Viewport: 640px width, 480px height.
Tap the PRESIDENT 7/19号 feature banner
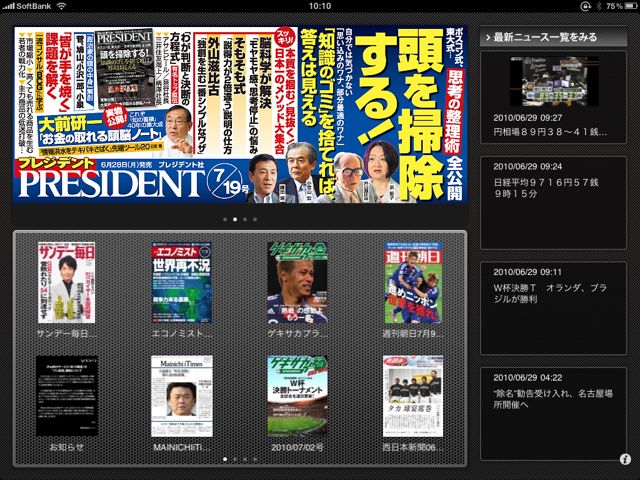tap(240, 115)
